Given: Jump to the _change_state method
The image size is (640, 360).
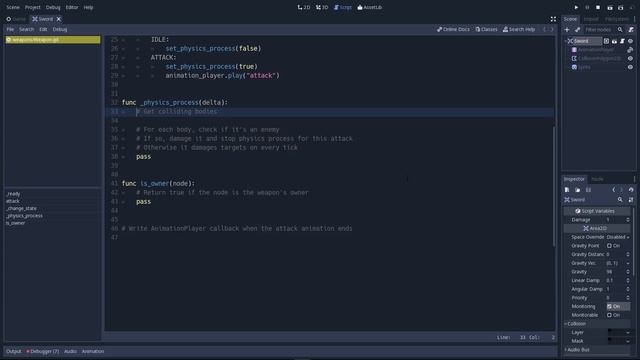Looking at the screenshot, I should coord(21,209).
